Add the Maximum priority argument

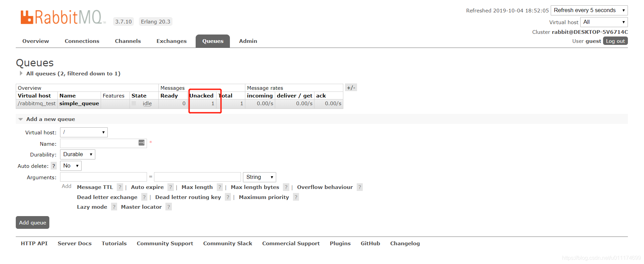click(x=264, y=197)
